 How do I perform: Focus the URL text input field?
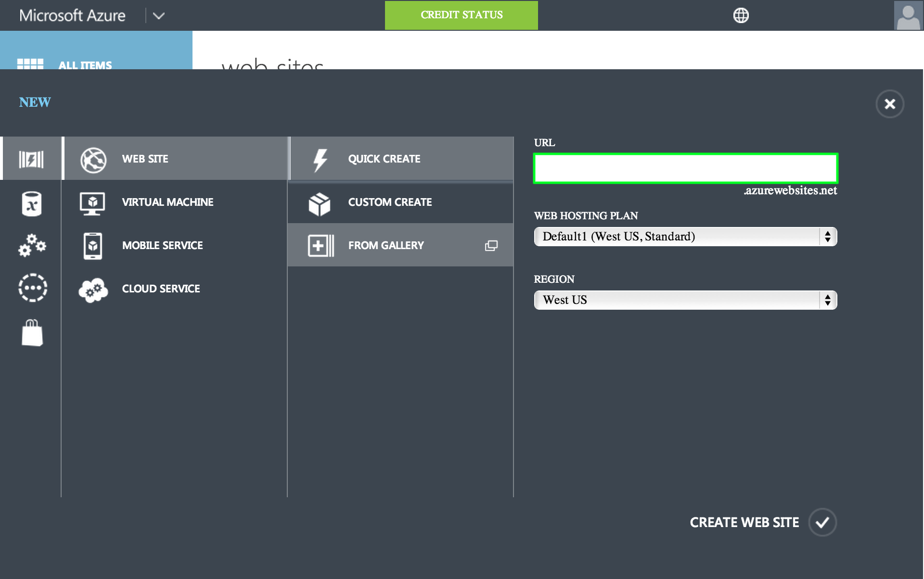coord(685,168)
